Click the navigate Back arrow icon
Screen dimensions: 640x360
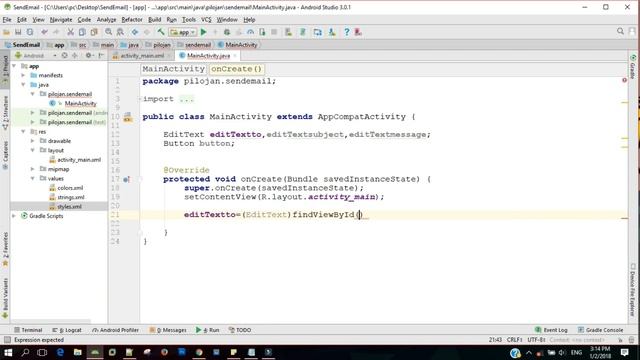pyautogui.click(x=134, y=32)
